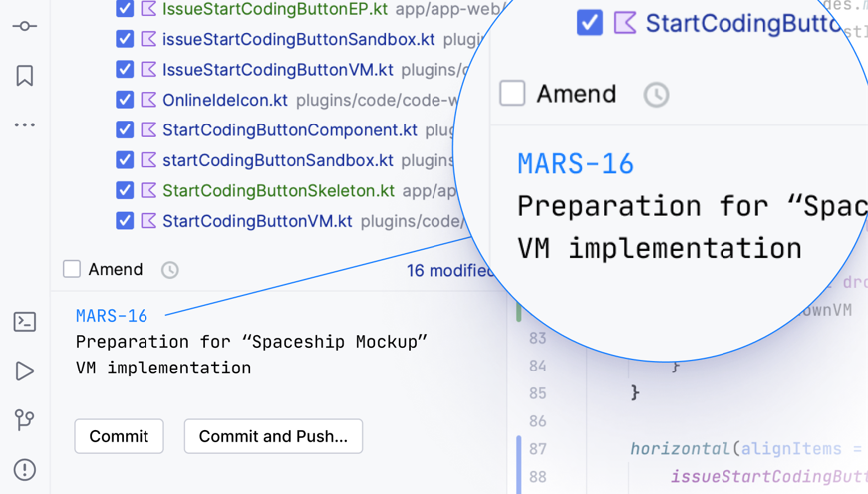The image size is (868, 494).
Task: Uncheck OnlineIdeIcon.kt file checkbox
Action: (125, 100)
